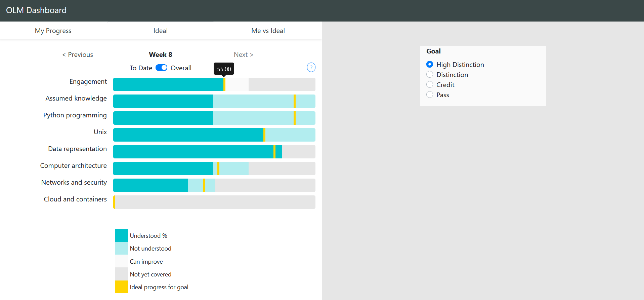Go to the Me vs Ideal tab
The height and width of the screenshot is (300, 644).
coord(268,31)
